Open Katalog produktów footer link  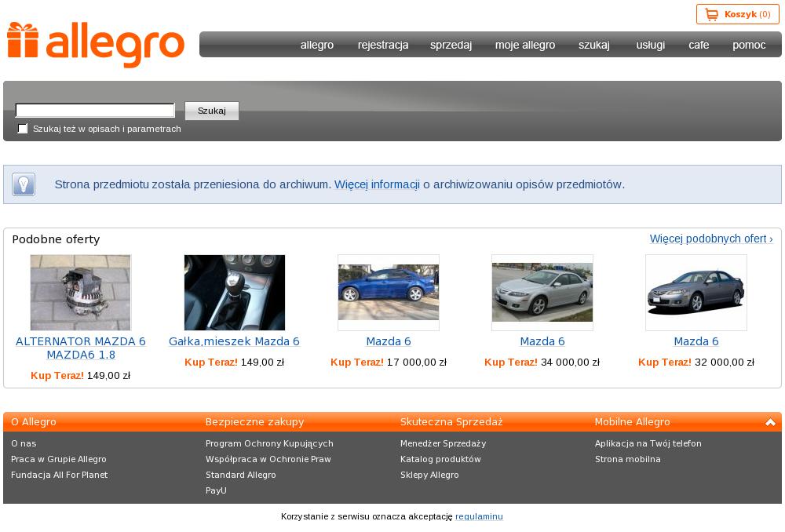click(x=440, y=459)
